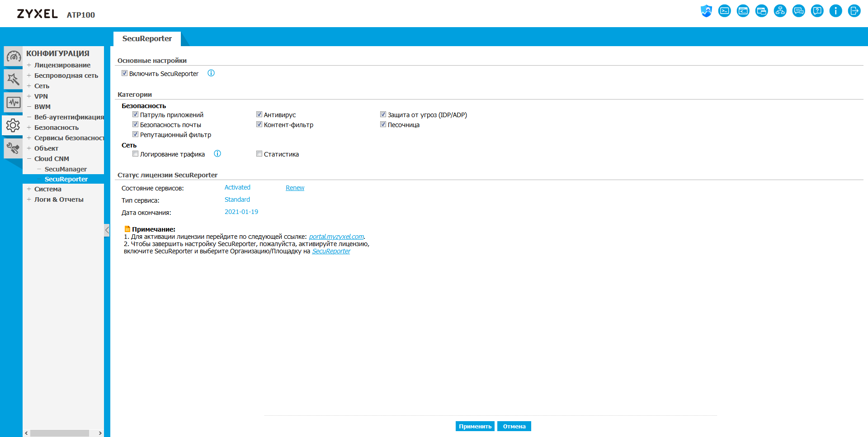
Task: Open the Quick Setup wizard wand icon
Action: click(13, 79)
